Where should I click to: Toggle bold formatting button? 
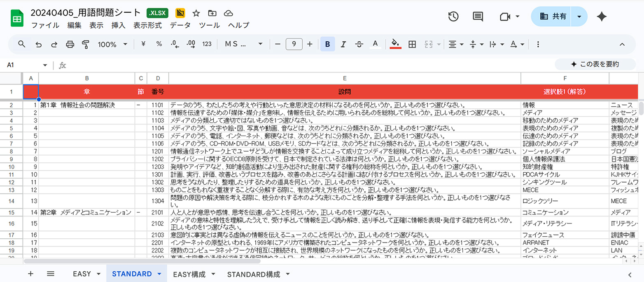327,44
